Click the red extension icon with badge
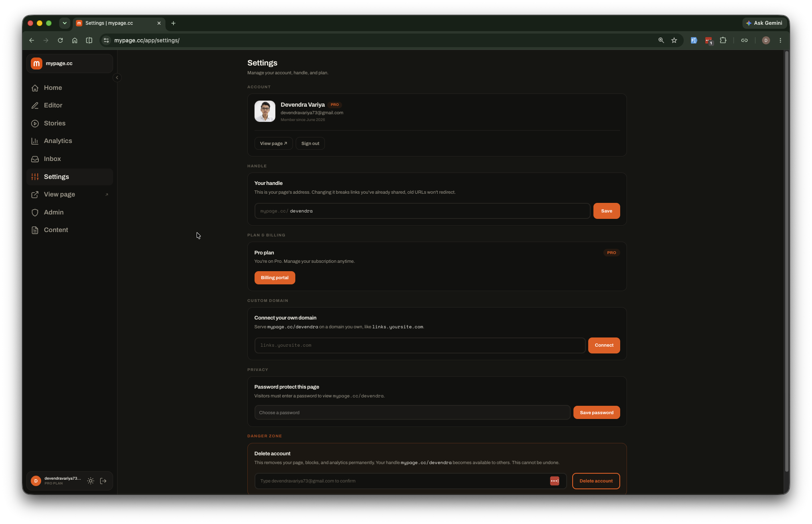 709,41
